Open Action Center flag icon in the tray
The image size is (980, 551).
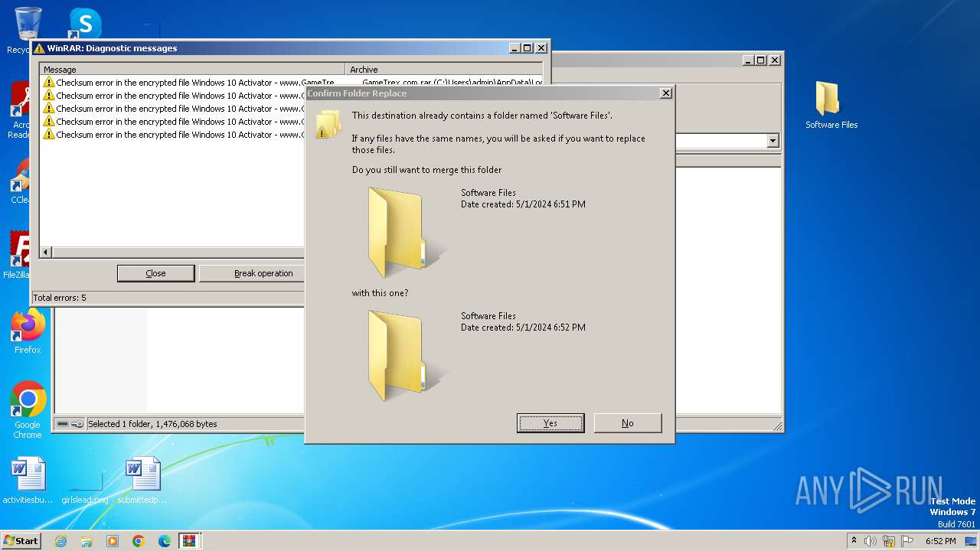tap(907, 541)
